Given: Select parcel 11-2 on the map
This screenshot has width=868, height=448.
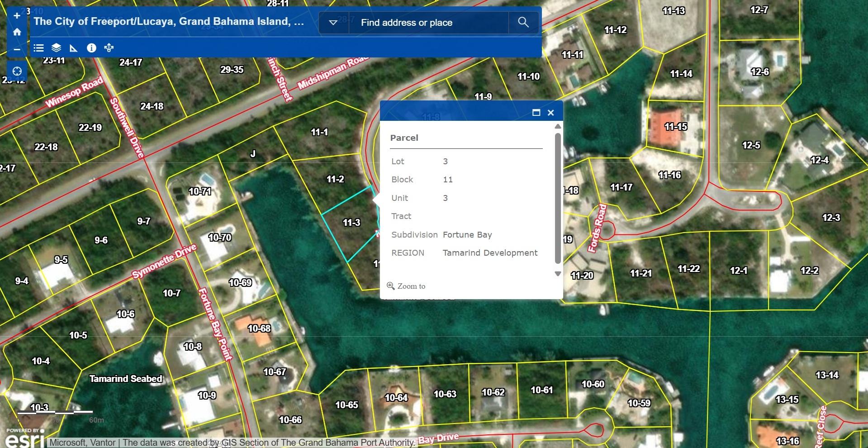Looking at the screenshot, I should (335, 180).
